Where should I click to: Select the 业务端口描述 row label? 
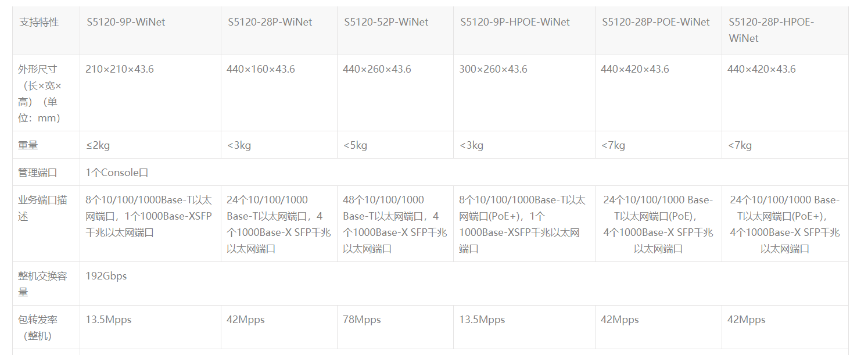click(x=42, y=208)
